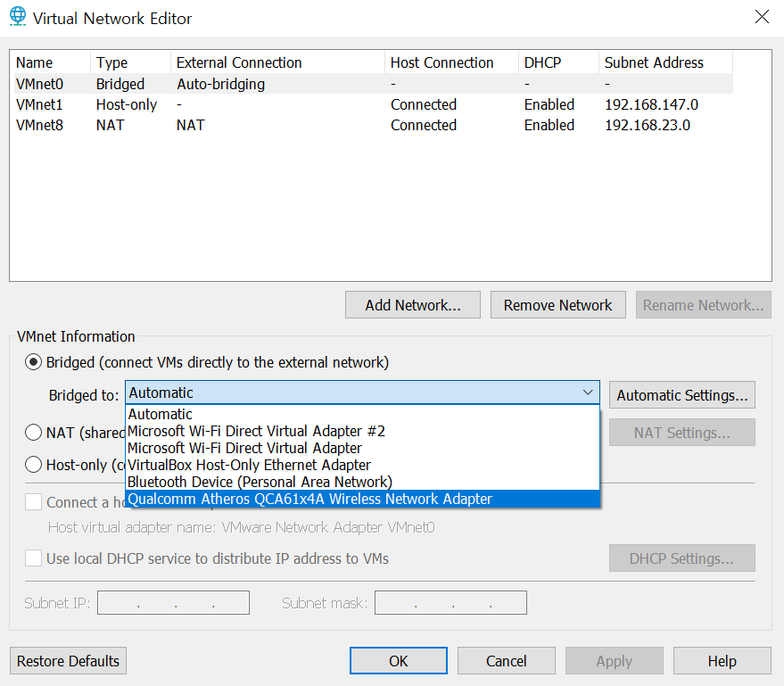
Task: Choose Qualcomm Atheros QCA61x4A Wireless Network Adapter
Action: [362, 499]
